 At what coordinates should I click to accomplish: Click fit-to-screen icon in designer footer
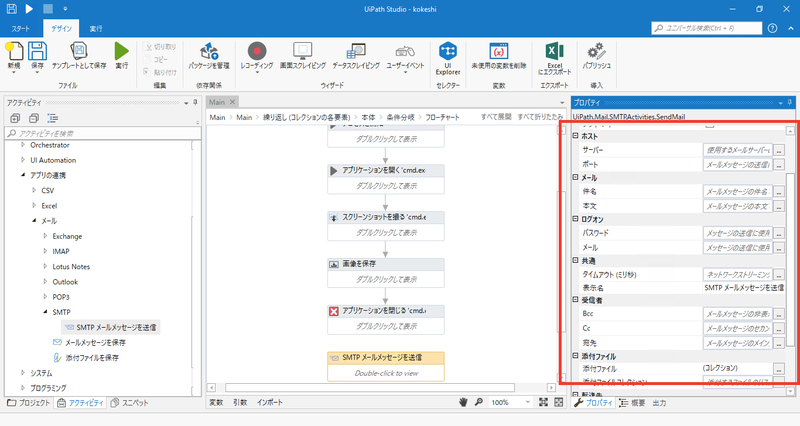(543, 403)
